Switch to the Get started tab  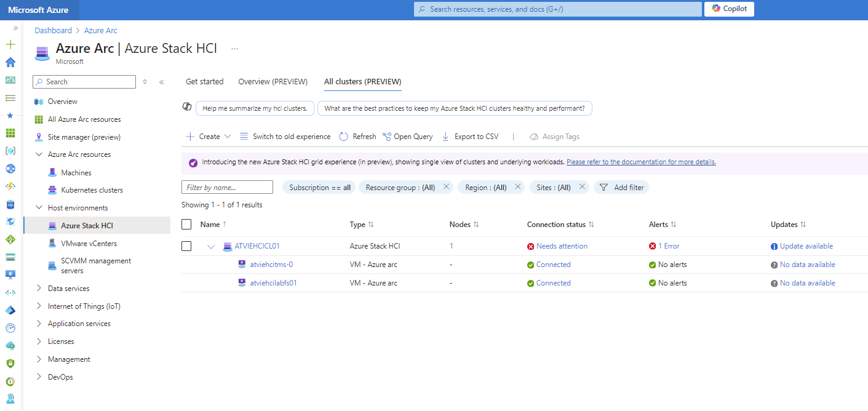click(205, 82)
